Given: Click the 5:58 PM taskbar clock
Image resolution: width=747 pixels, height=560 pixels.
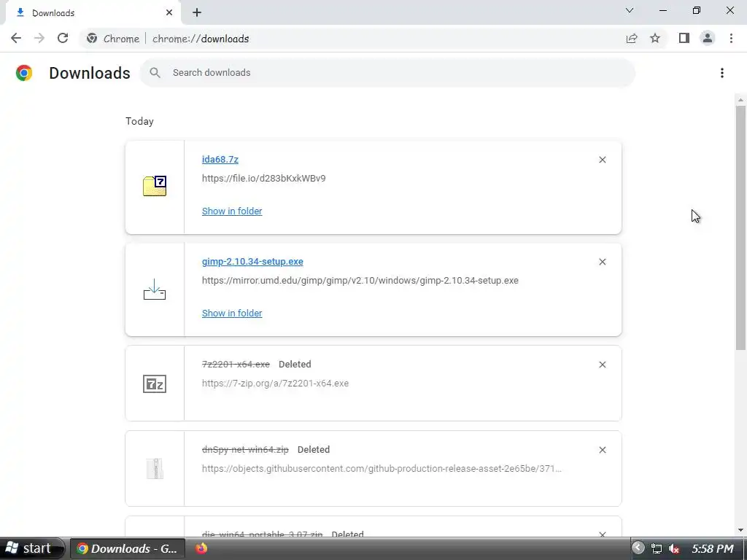Looking at the screenshot, I should coord(713,548).
